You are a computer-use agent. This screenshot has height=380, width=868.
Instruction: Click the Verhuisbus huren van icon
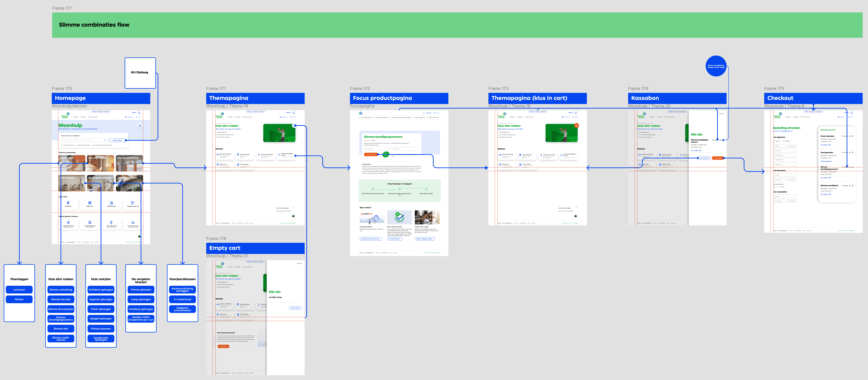(x=133, y=223)
